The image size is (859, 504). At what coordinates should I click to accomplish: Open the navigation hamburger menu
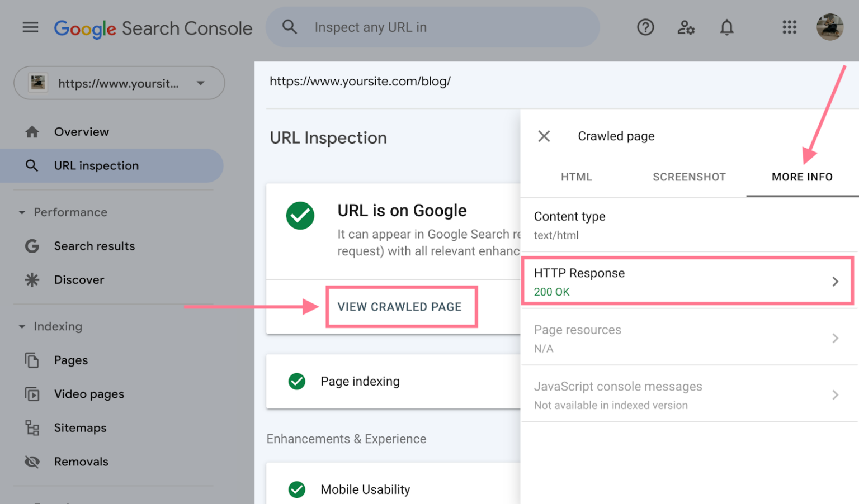30,27
